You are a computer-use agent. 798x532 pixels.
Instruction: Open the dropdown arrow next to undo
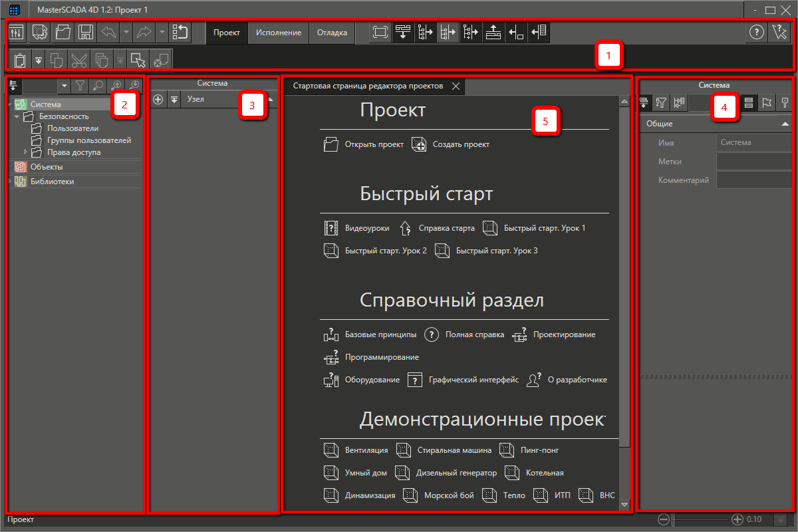pos(126,33)
